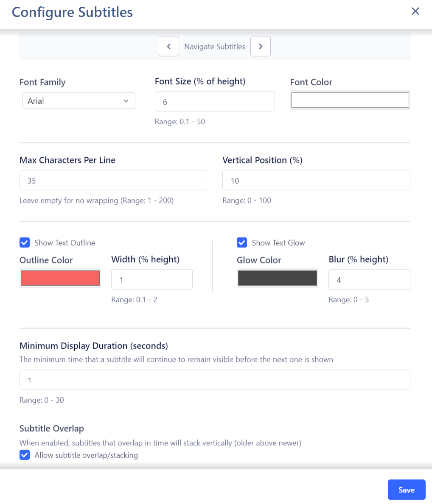Close the Configure Subtitles dialog
The width and height of the screenshot is (432, 504).
point(415,11)
